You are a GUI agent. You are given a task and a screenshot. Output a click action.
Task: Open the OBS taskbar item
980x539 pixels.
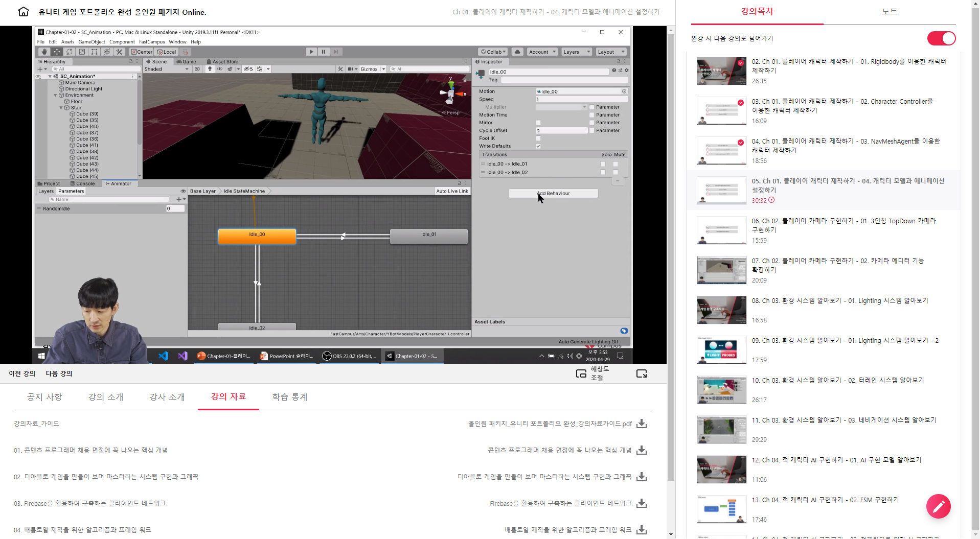(350, 356)
